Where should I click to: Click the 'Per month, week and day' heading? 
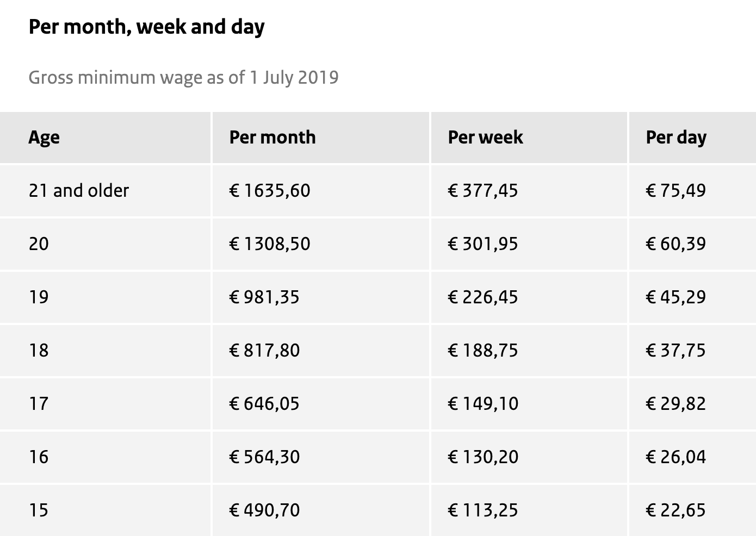point(146,27)
